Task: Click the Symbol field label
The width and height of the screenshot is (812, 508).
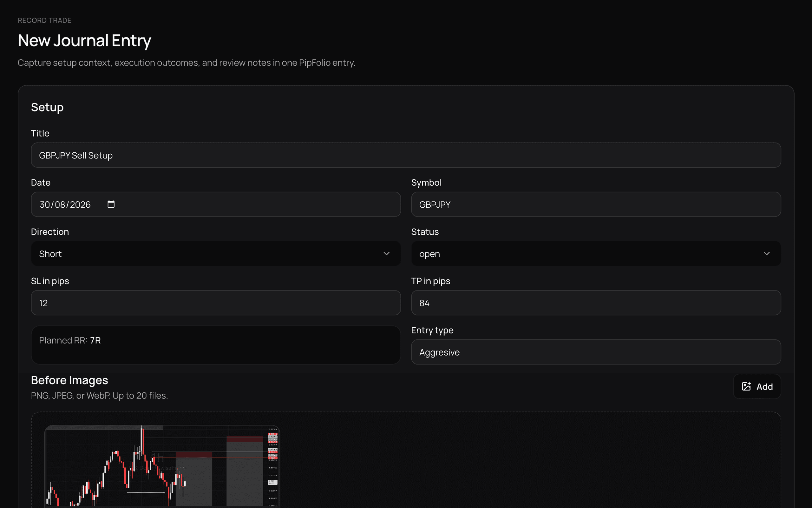Action: click(426, 183)
